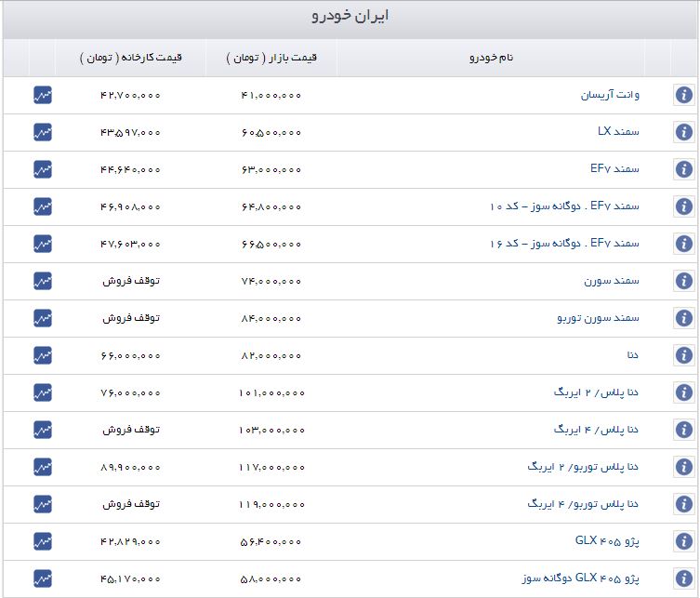Open info icon for دنا پلاس 4 ایربگ
The image size is (700, 598).
click(683, 430)
